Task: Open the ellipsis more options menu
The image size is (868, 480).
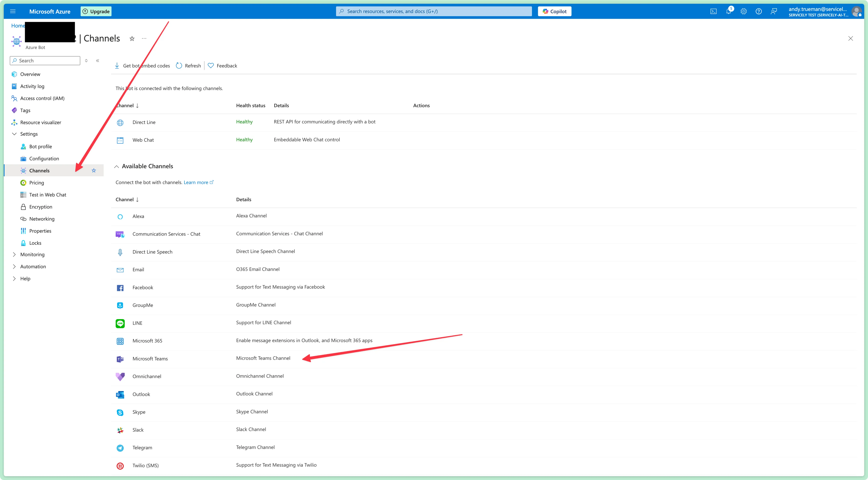Action: click(144, 38)
